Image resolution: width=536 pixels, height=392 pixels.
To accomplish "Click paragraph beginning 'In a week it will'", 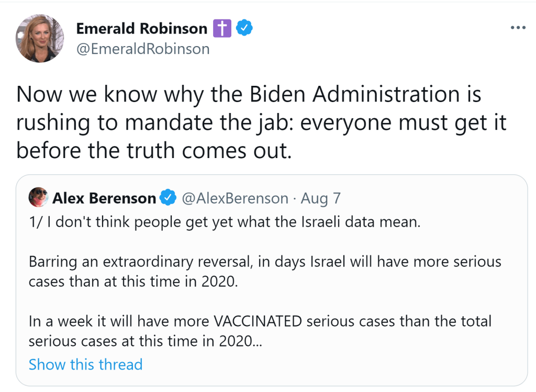I will (260, 321).
